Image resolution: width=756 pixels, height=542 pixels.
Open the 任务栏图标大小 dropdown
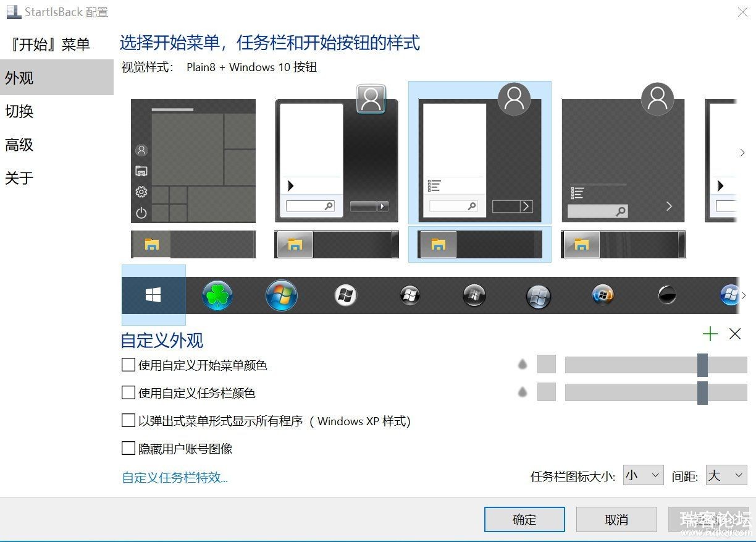[x=643, y=475]
